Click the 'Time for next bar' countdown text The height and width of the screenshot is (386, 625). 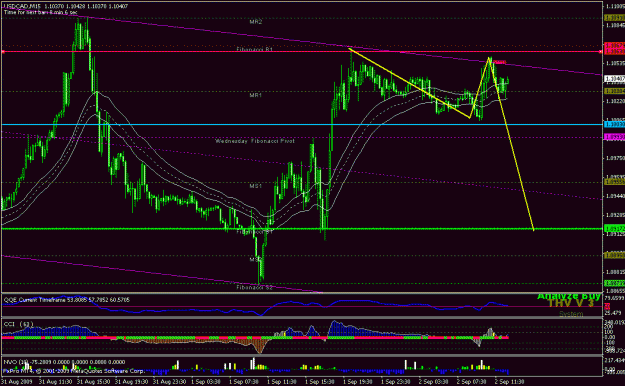click(x=41, y=12)
